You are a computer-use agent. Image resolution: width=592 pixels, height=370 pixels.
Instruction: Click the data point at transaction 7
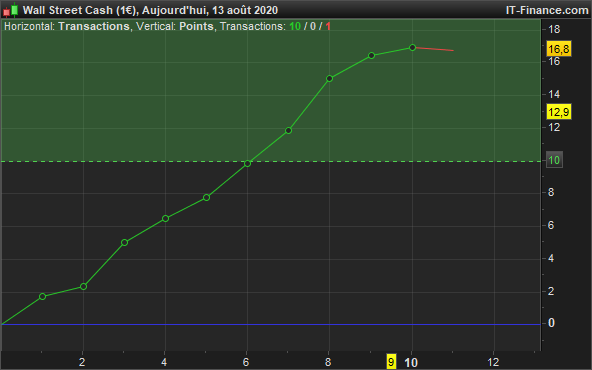coord(288,130)
